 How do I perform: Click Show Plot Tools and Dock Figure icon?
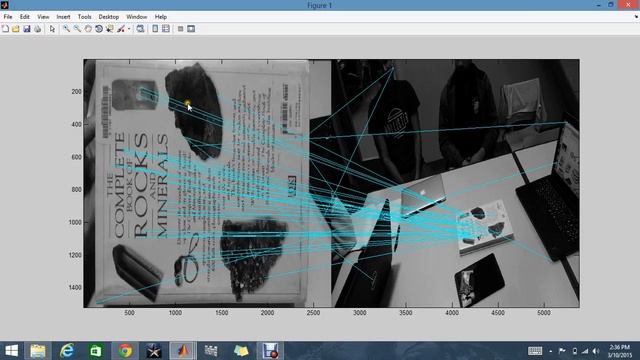(191, 29)
